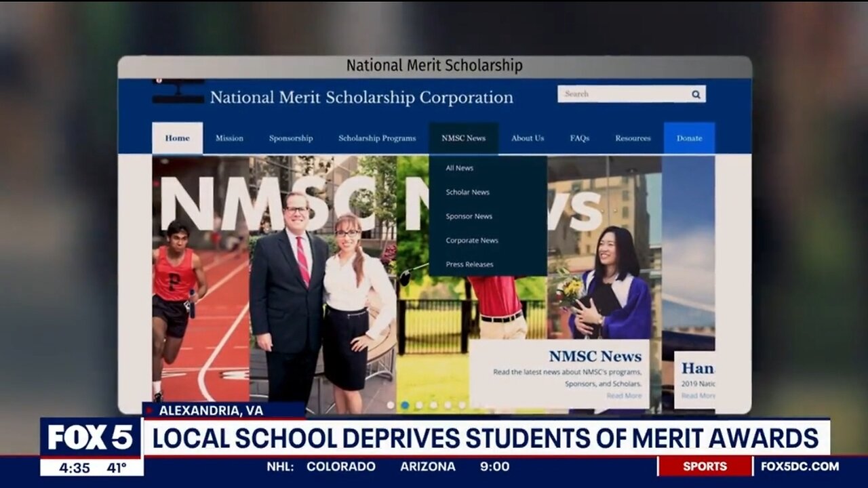
Task: Go to the Mission menu item
Action: [229, 138]
